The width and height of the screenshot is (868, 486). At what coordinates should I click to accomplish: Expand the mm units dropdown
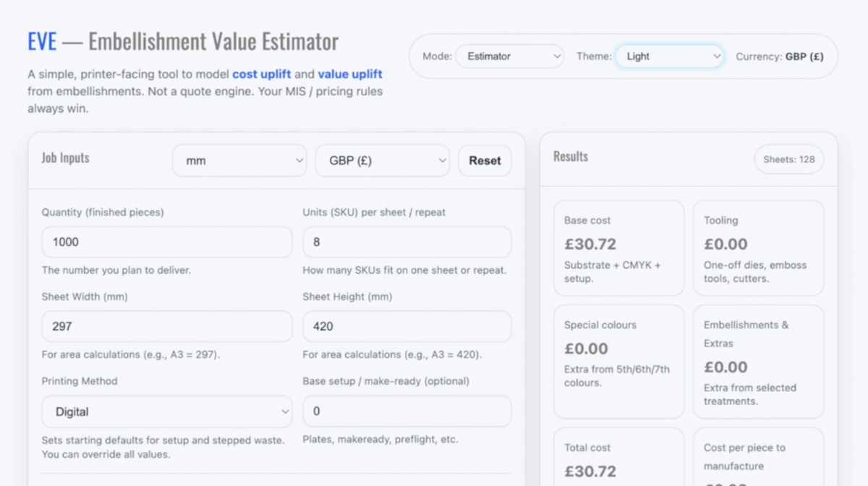[239, 161]
